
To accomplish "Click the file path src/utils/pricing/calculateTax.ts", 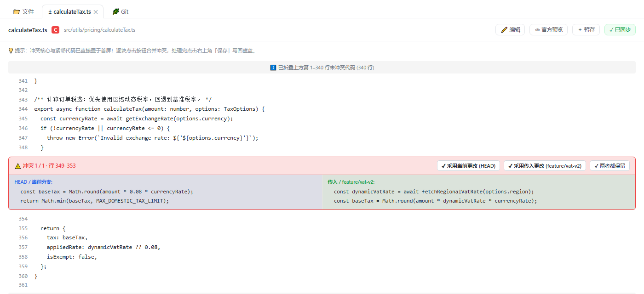I will point(99,30).
